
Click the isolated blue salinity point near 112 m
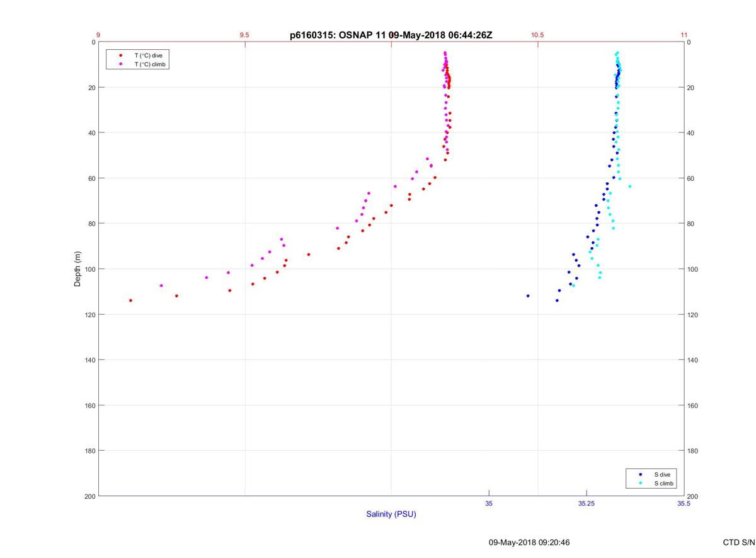[x=528, y=296]
